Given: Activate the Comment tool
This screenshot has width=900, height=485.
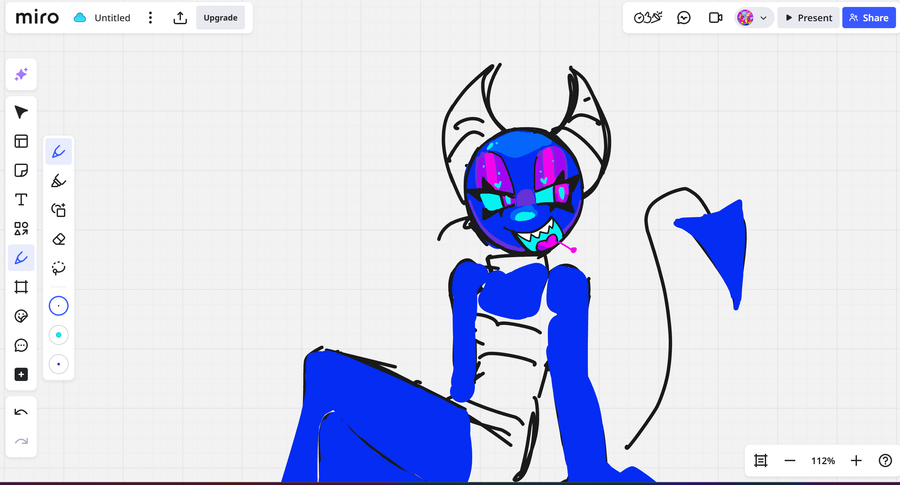Looking at the screenshot, I should [x=21, y=346].
